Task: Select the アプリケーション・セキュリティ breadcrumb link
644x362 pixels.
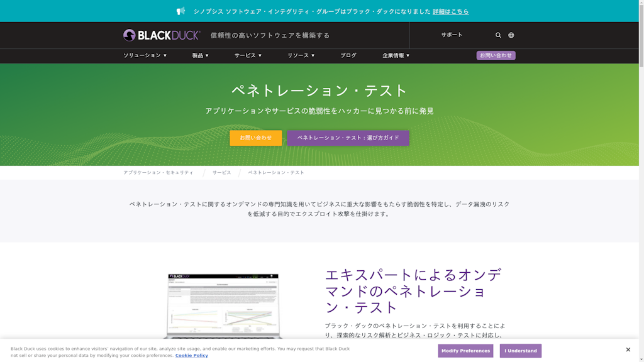Action: [x=159, y=172]
